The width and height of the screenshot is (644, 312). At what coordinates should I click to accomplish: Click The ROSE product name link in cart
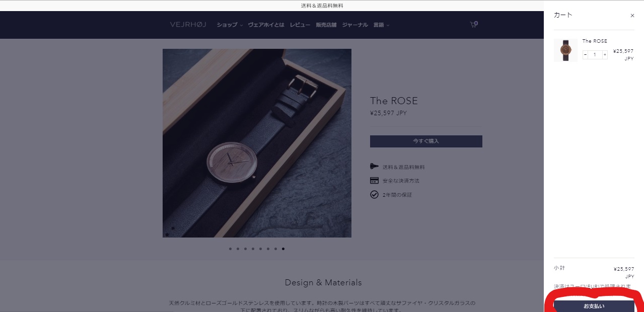pos(595,41)
